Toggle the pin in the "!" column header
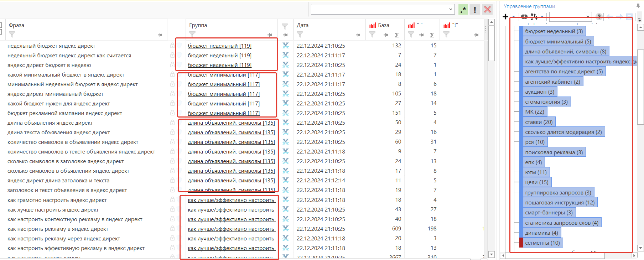Image resolution: width=644 pixels, height=260 pixels. click(x=476, y=35)
